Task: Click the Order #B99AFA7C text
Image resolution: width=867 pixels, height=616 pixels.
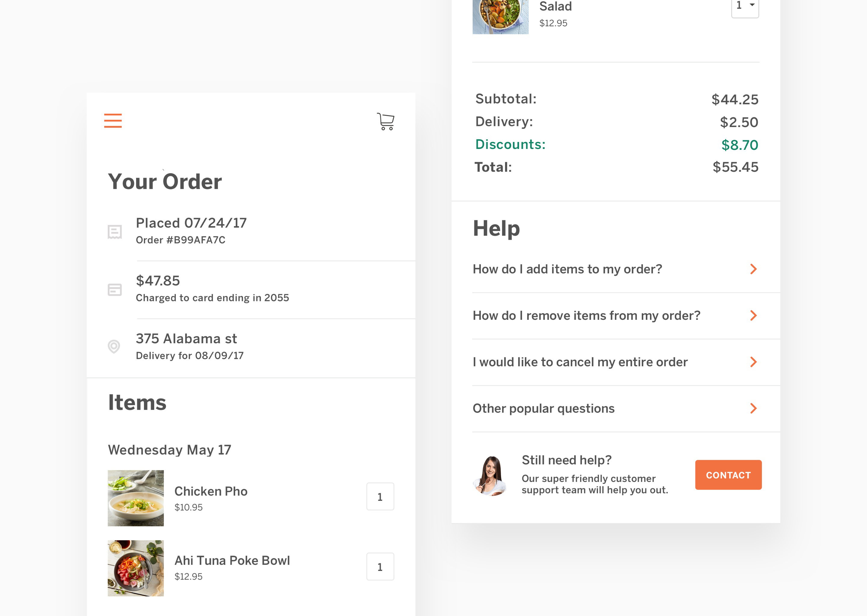Action: (x=181, y=240)
